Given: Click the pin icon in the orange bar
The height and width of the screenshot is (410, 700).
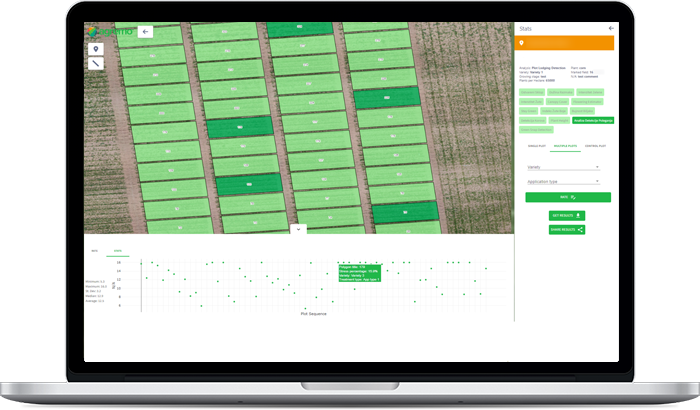Looking at the screenshot, I should click(x=523, y=44).
